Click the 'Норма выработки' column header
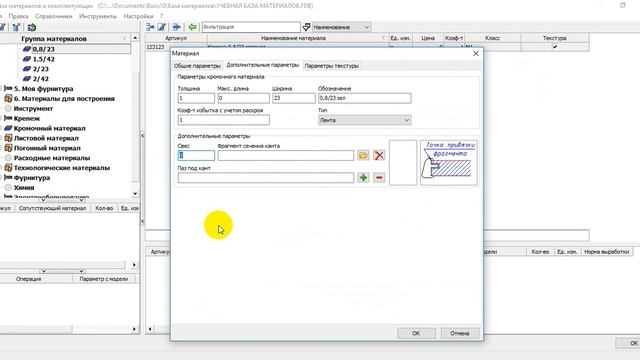This screenshot has height=360, width=640. point(607,252)
